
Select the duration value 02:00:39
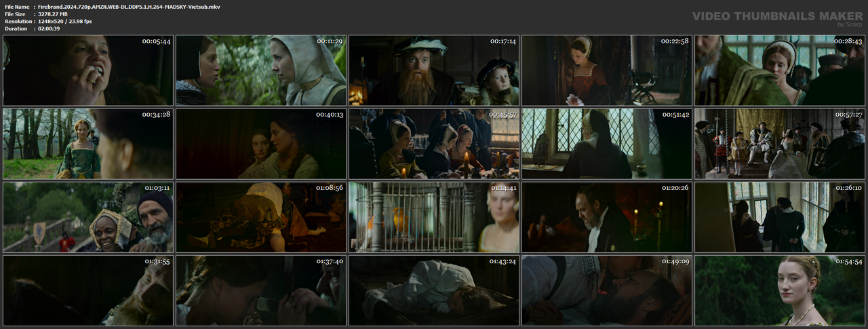tap(50, 28)
